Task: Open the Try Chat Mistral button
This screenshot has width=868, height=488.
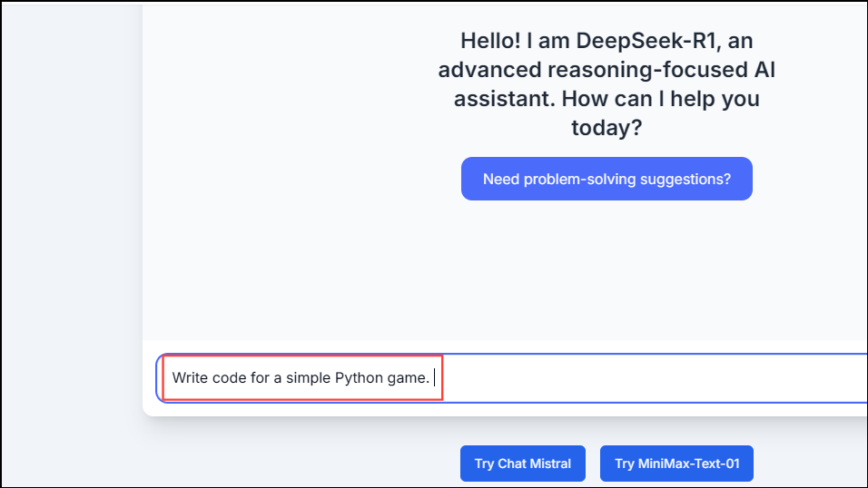Action: click(x=522, y=464)
